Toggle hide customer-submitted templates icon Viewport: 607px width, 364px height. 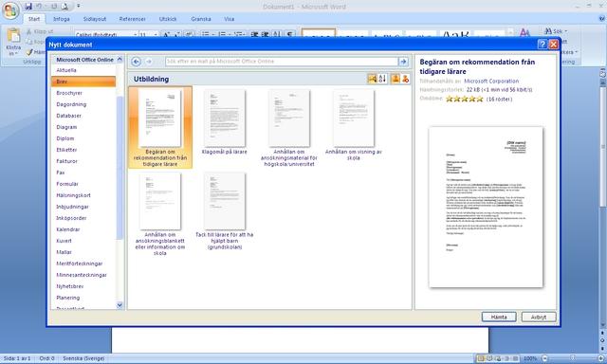tap(405, 79)
